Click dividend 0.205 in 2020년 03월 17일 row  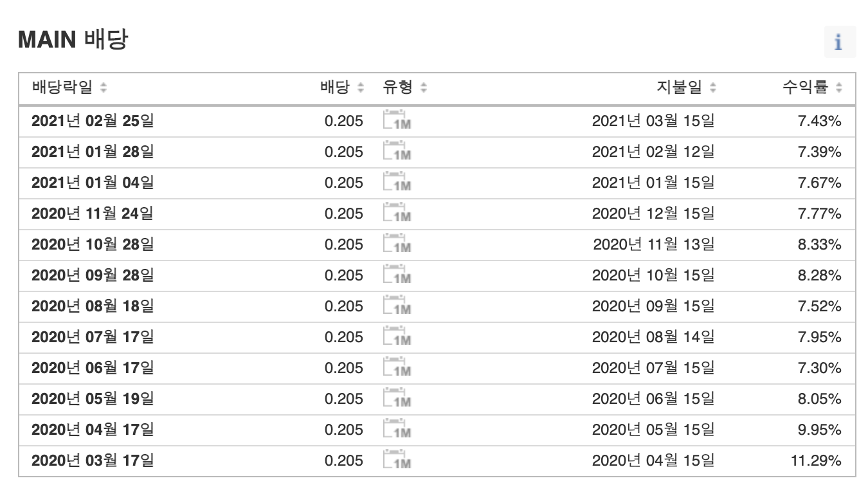(x=344, y=461)
